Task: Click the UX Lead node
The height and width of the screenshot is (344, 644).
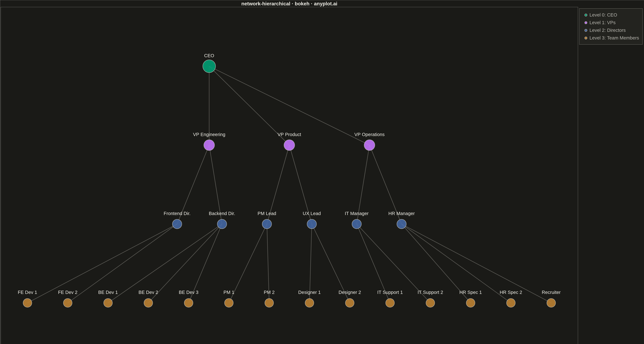Action: [x=312, y=224]
